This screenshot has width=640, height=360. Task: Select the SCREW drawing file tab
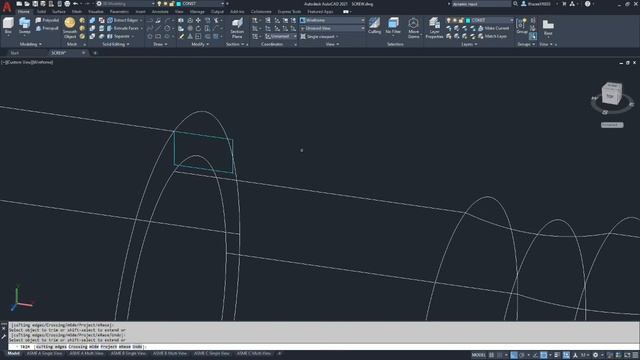(x=59, y=53)
